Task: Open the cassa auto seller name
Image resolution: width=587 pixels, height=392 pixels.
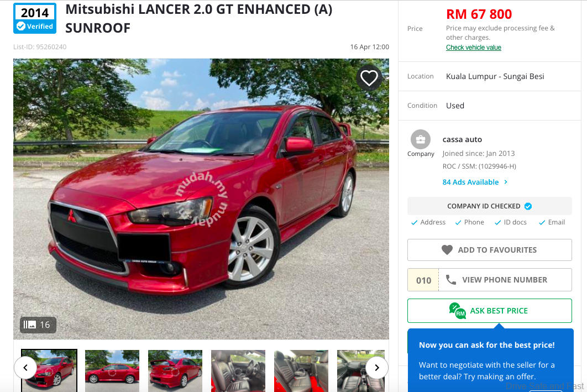Action: pos(462,140)
